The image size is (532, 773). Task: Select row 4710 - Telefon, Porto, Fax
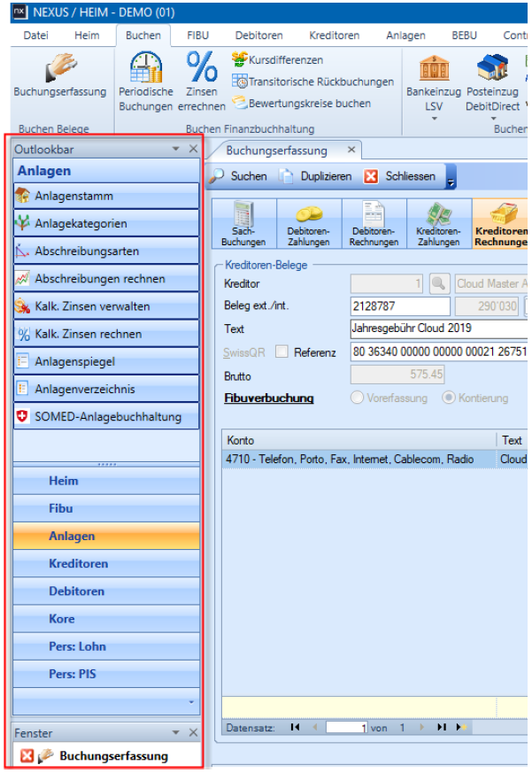tap(374, 459)
